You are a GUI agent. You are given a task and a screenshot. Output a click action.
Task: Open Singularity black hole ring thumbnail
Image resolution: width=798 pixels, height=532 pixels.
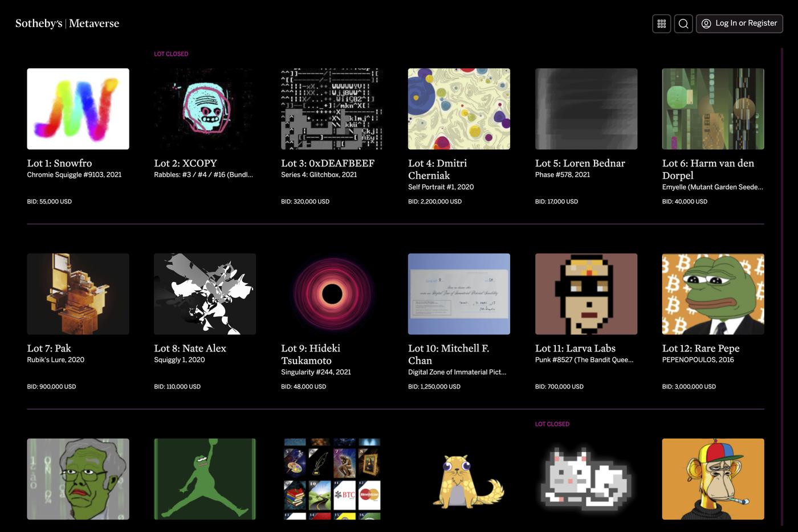[x=332, y=294]
